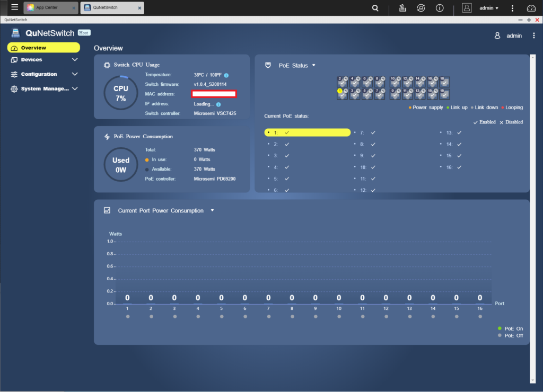Select port 1 jack in the PoE diagram
The height and width of the screenshot is (392, 543).
tap(342, 94)
